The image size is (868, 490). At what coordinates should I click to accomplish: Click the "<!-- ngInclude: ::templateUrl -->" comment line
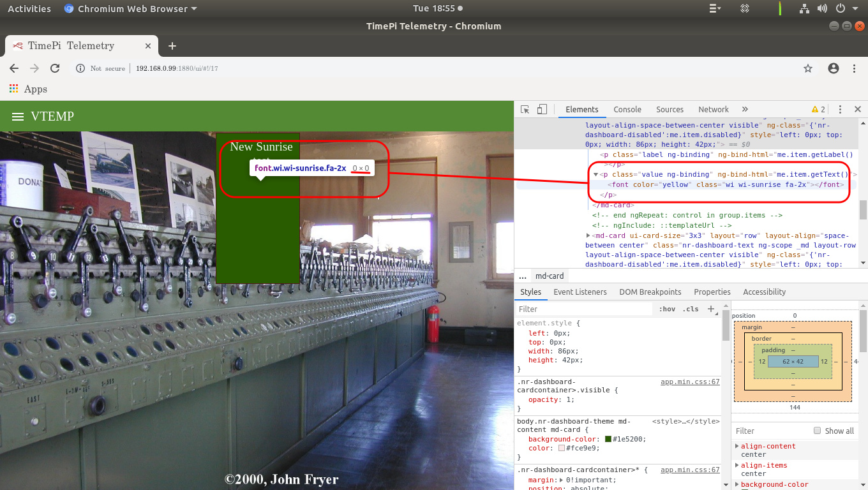pos(662,225)
